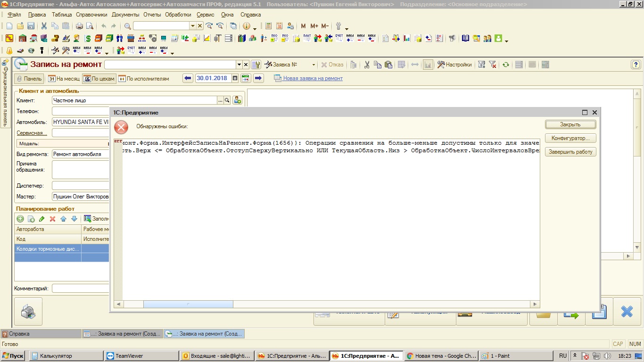This screenshot has height=362, width=644.
Task: Click the Print icon in top toolbar
Action: 79,26
